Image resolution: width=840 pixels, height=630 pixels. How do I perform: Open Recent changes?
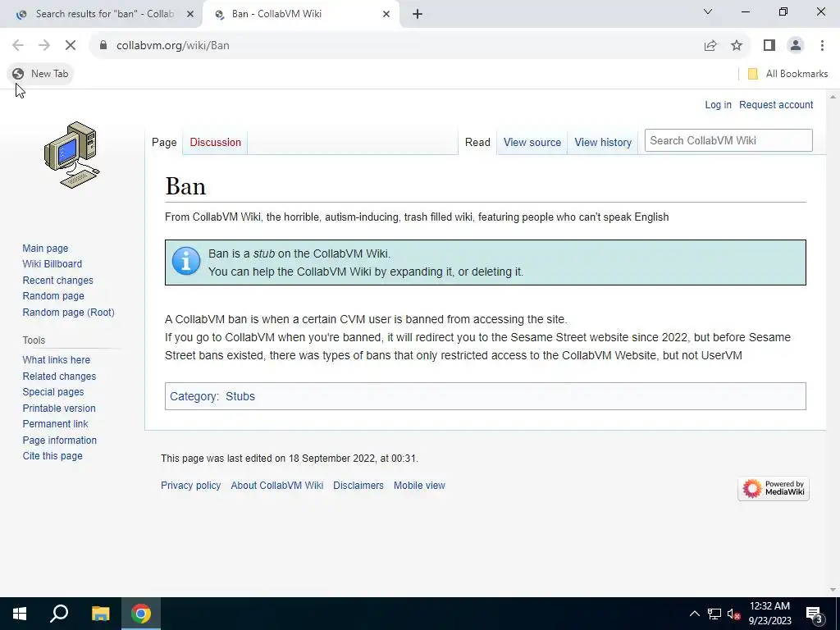click(x=57, y=281)
